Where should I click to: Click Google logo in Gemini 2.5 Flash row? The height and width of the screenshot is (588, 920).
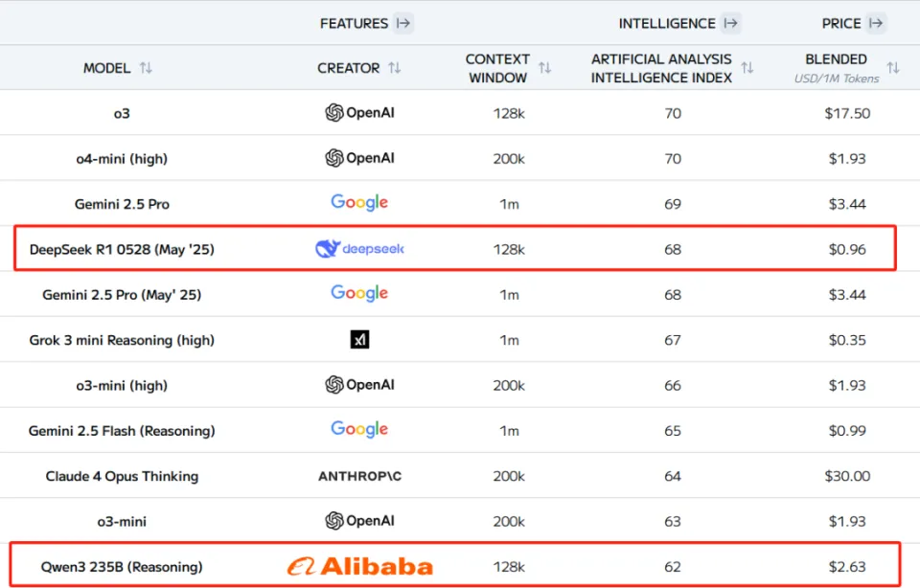359,429
